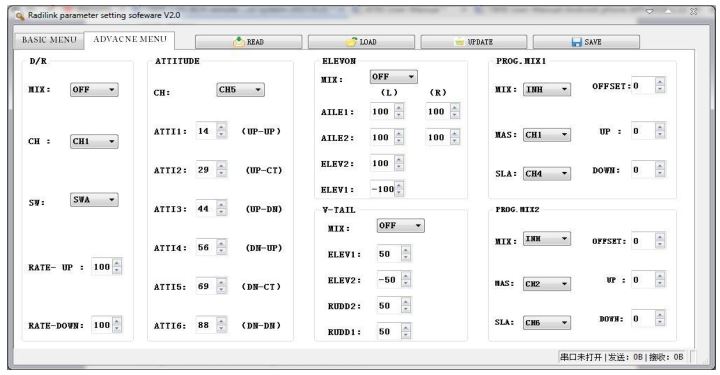Click the PROG.MIX2 DOWN spinner arrows
Screen dimensions: 720x375
(660, 319)
